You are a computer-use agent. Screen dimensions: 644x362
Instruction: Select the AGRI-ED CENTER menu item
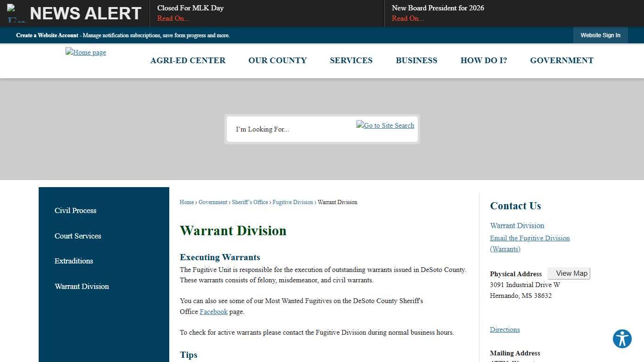click(x=188, y=60)
